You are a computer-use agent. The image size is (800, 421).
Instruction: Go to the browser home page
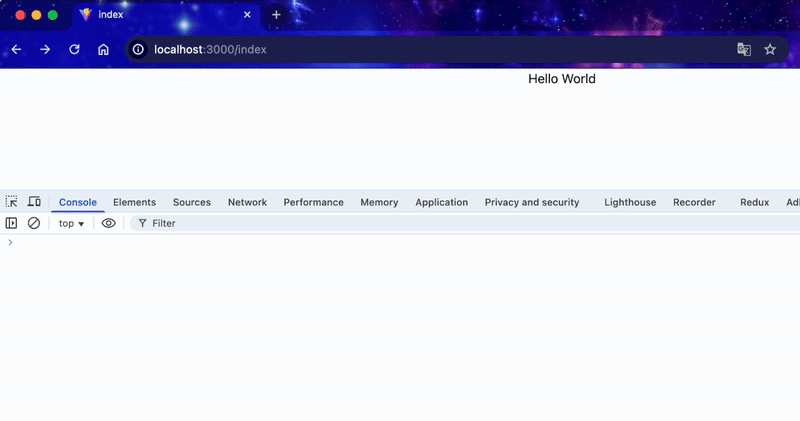pos(103,49)
